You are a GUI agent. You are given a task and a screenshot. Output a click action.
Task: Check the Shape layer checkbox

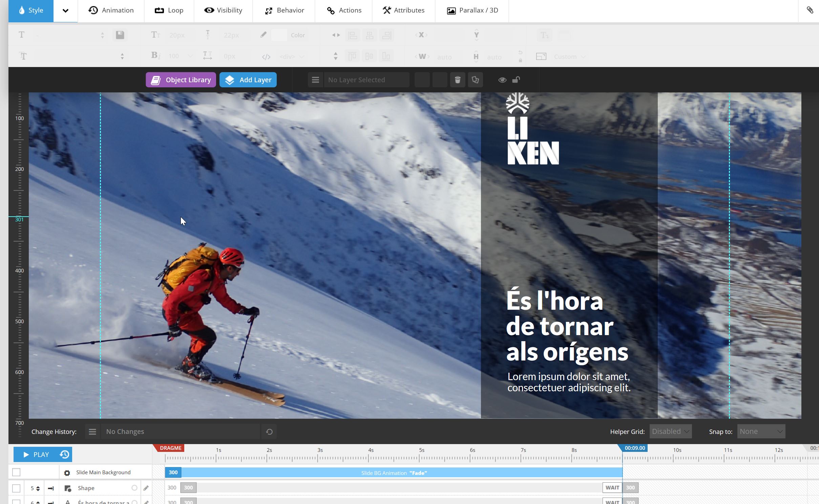16,488
